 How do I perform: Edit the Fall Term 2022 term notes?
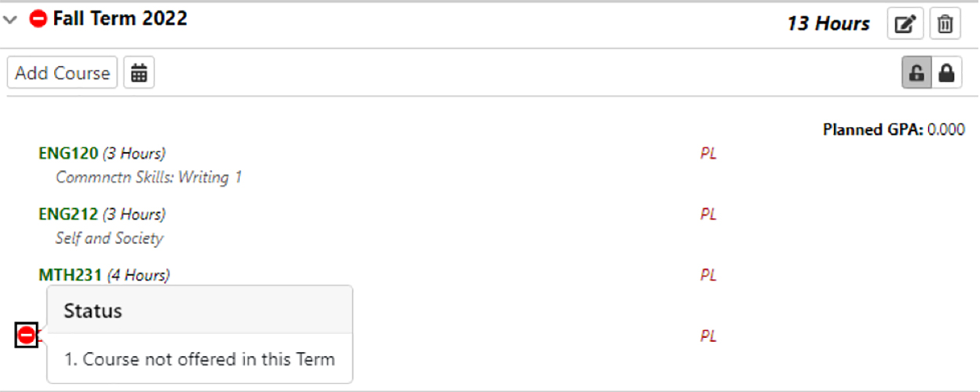905,24
